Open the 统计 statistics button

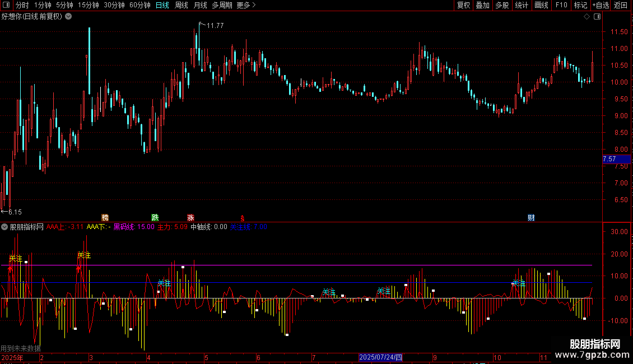tap(522, 5)
